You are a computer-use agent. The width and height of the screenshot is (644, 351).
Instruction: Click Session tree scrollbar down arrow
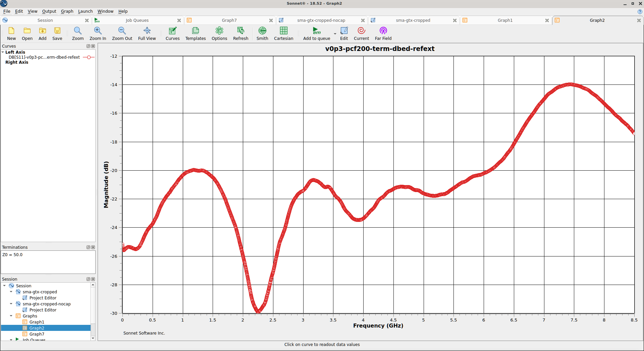[x=93, y=338]
